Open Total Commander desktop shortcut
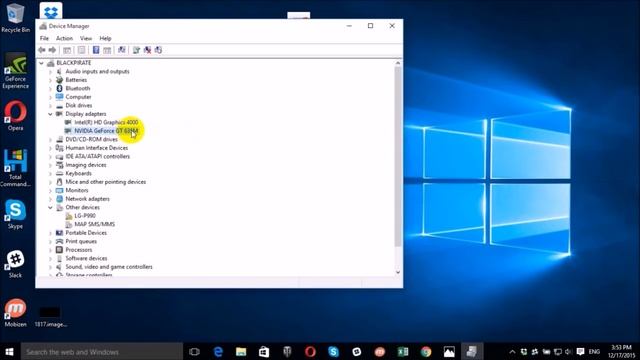This screenshot has width=640, height=360. coord(16,168)
